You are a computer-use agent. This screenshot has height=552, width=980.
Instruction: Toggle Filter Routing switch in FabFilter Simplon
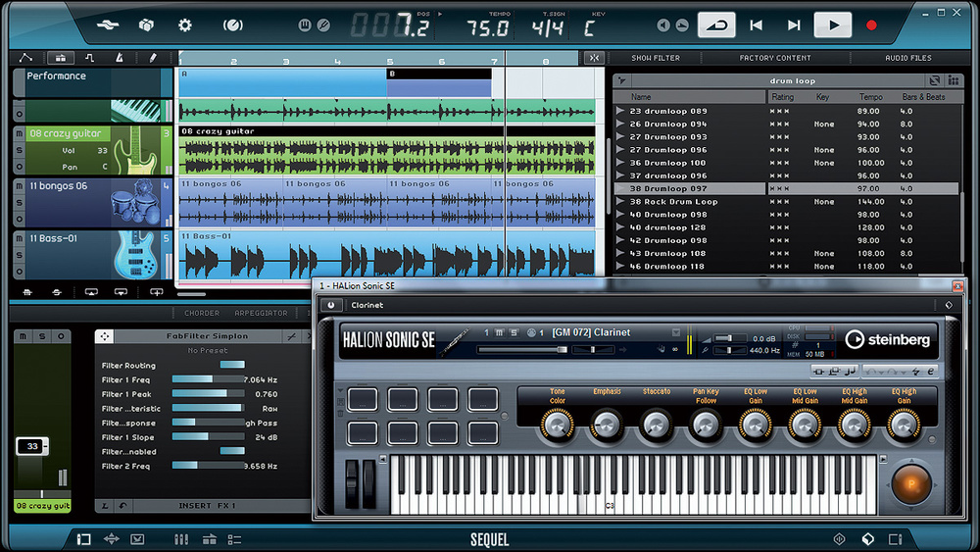[x=232, y=365]
